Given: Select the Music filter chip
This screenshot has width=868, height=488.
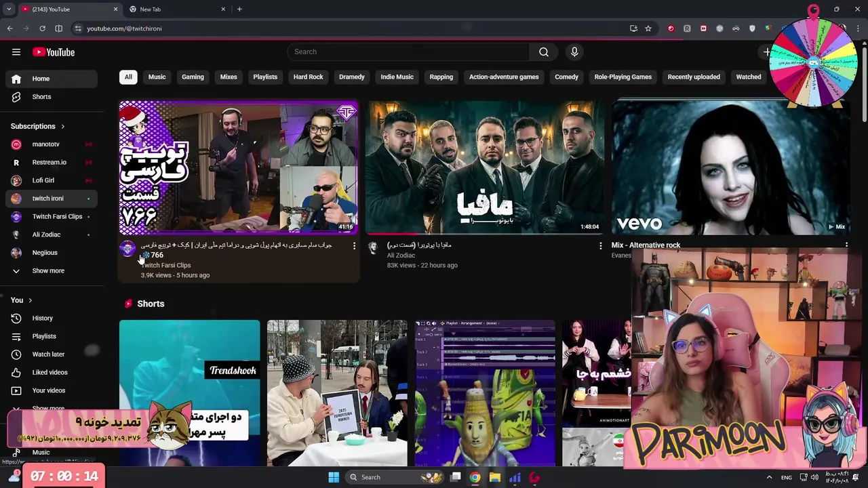Looking at the screenshot, I should tap(157, 77).
